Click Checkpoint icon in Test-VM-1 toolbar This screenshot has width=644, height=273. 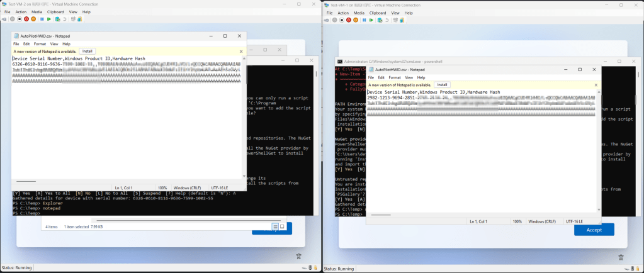380,19
